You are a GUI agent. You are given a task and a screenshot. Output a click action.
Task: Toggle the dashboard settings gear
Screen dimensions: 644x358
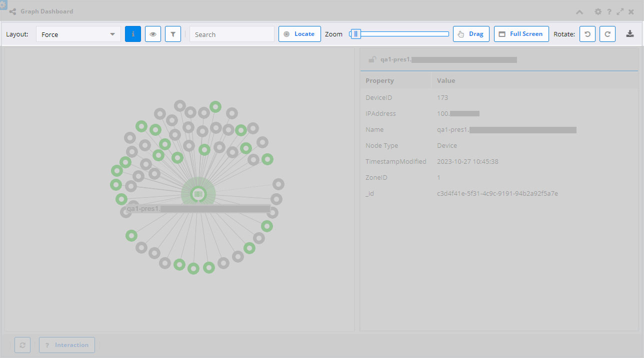(x=598, y=11)
